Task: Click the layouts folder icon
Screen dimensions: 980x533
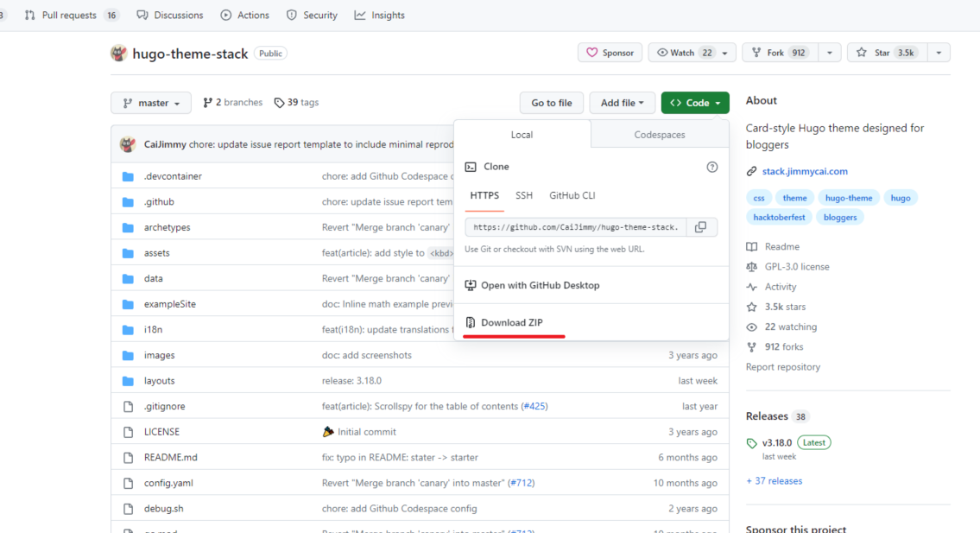Action: tap(128, 381)
